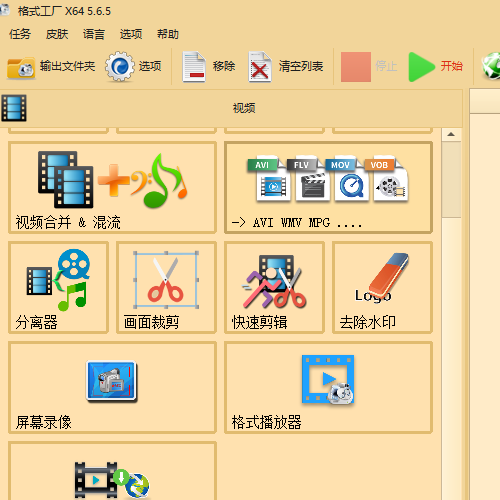Click the 移除 toolbar label
The image size is (500, 500).
(x=224, y=66)
